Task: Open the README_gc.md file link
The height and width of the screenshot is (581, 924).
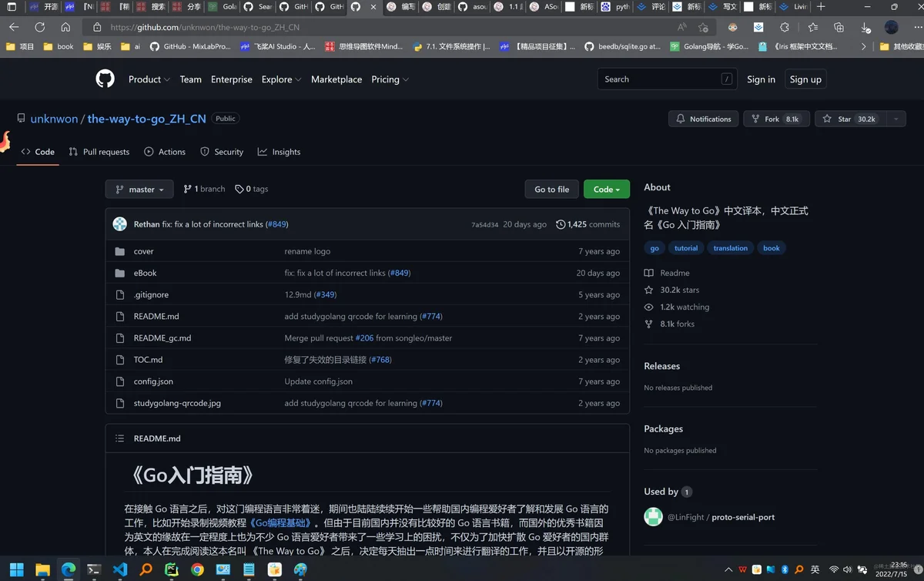Action: point(162,338)
